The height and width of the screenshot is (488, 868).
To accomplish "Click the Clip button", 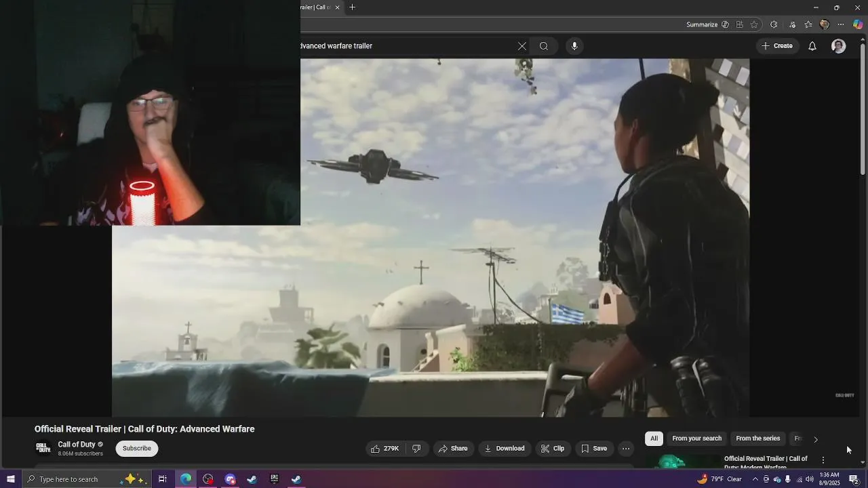I will (x=553, y=449).
